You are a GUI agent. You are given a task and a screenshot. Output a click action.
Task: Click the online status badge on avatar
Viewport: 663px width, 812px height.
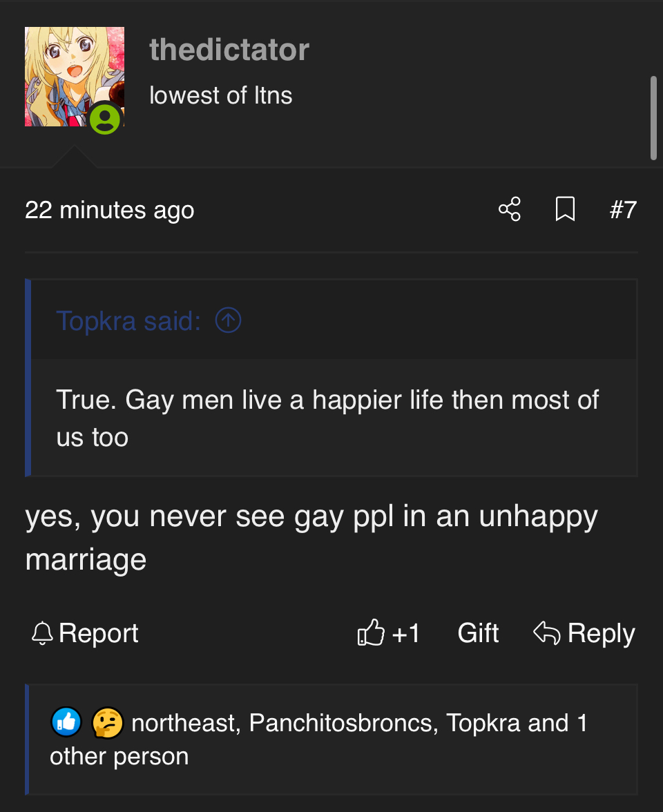coord(105,119)
